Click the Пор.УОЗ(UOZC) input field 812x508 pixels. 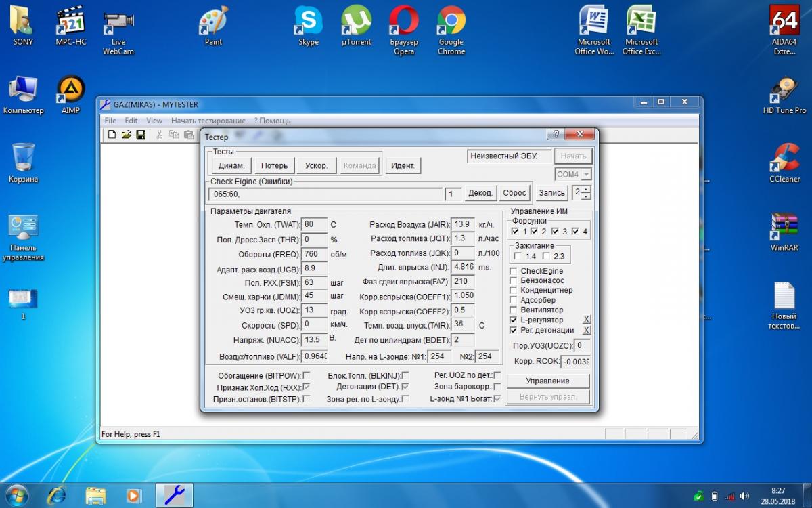click(582, 345)
